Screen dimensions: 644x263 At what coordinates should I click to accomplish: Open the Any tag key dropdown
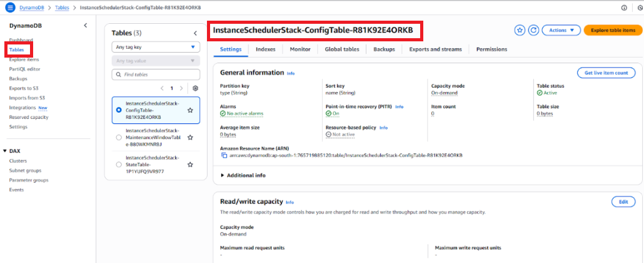point(156,47)
